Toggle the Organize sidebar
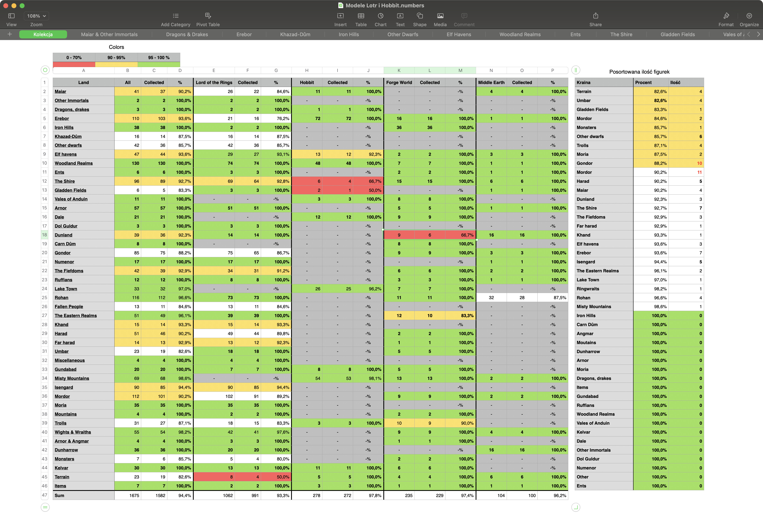Viewport: 763px width, 532px height. (749, 16)
